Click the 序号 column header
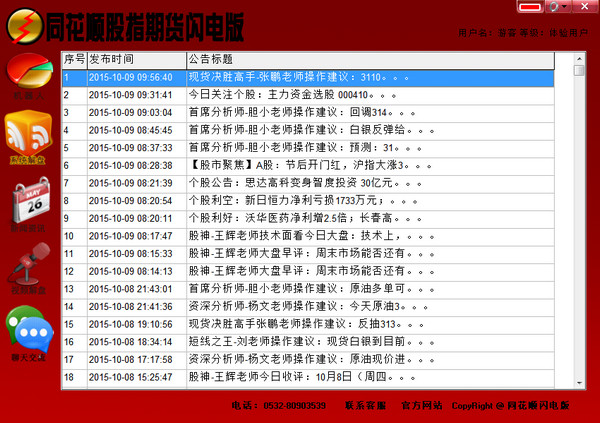 click(x=75, y=60)
